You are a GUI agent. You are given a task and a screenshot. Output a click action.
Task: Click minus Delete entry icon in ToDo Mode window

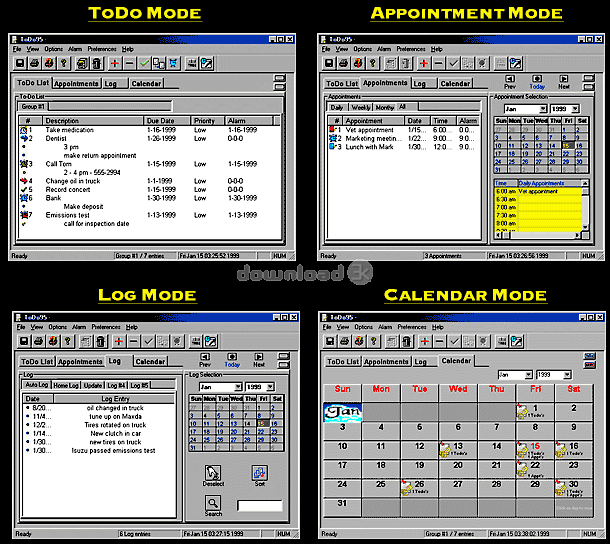pyautogui.click(x=130, y=63)
